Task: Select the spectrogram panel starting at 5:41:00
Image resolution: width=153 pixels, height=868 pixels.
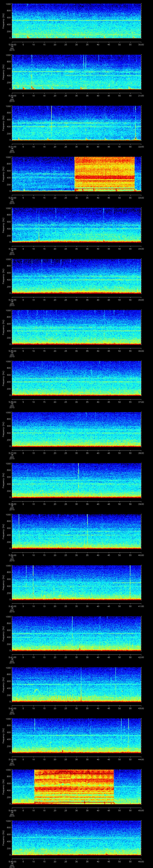Action: click(x=76, y=633)
